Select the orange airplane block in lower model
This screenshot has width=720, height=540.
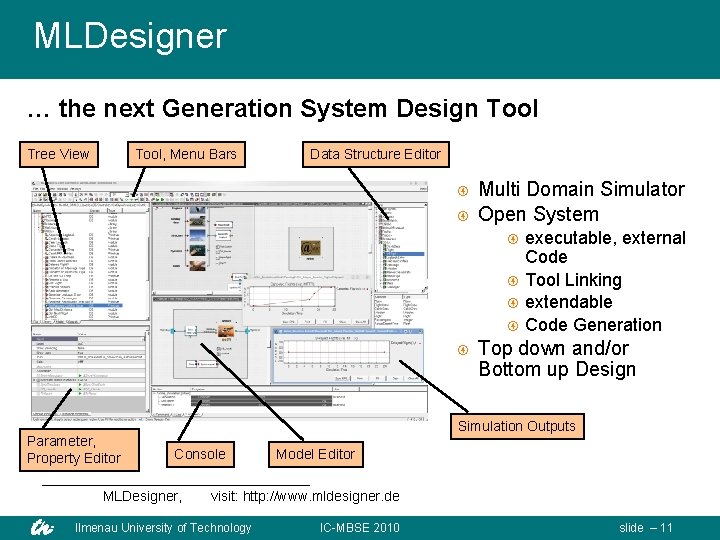pyautogui.click(x=225, y=331)
